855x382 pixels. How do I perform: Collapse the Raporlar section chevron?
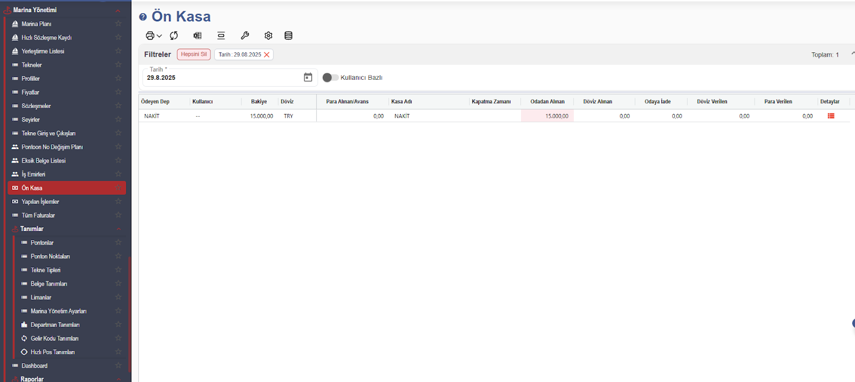click(118, 379)
